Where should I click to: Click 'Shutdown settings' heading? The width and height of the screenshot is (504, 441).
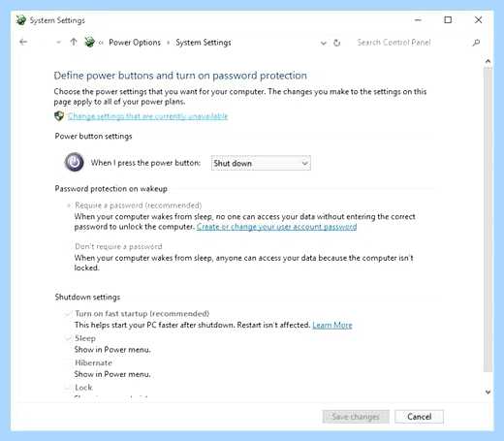point(87,297)
